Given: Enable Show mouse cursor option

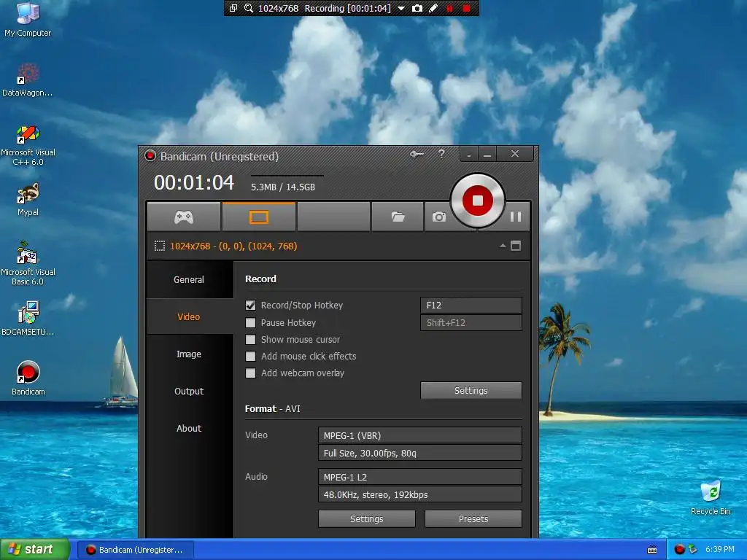Looking at the screenshot, I should [250, 340].
